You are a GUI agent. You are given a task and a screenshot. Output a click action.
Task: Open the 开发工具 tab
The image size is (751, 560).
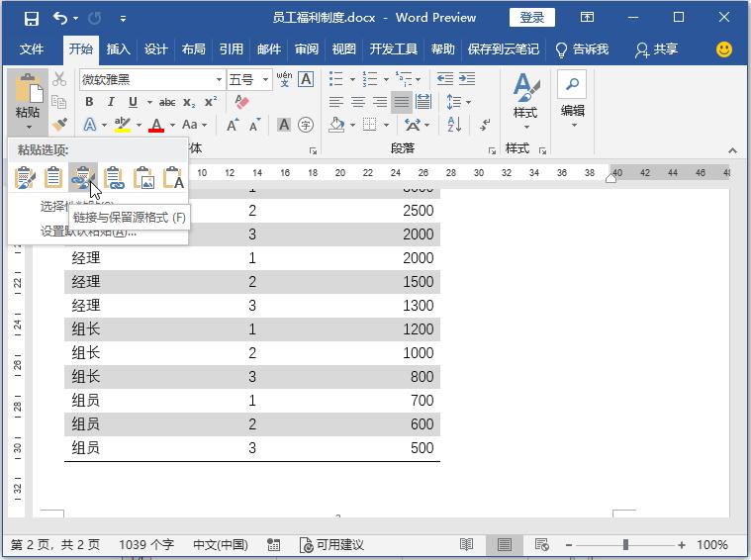tap(393, 48)
